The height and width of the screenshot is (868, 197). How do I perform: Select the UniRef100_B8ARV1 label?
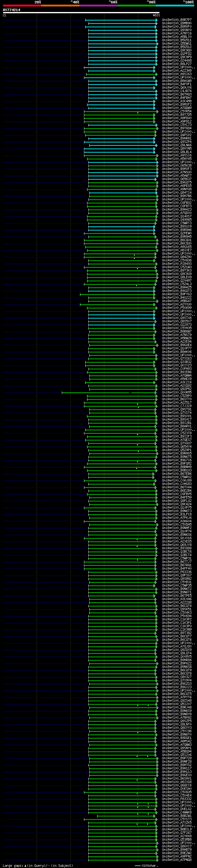coord(177,426)
